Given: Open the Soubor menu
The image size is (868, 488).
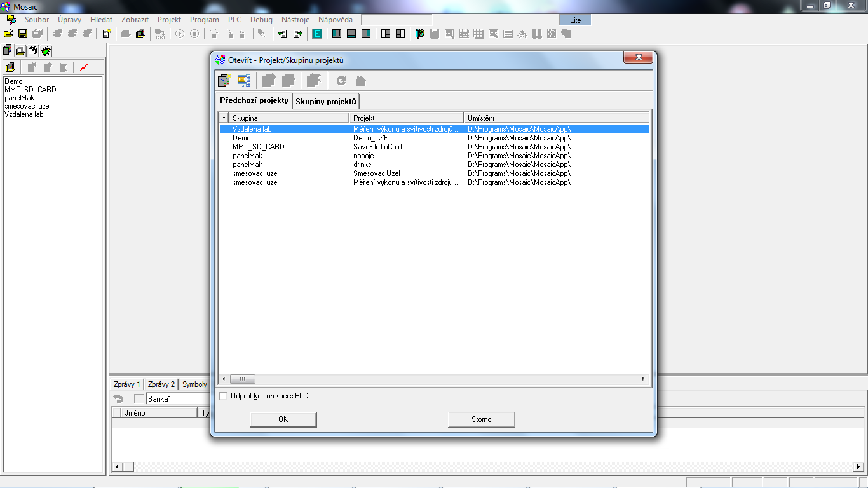Looking at the screenshot, I should (37, 20).
